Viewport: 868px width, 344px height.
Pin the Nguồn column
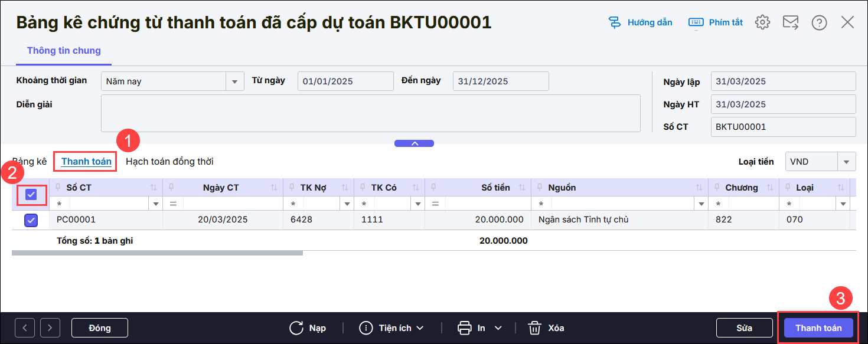540,188
